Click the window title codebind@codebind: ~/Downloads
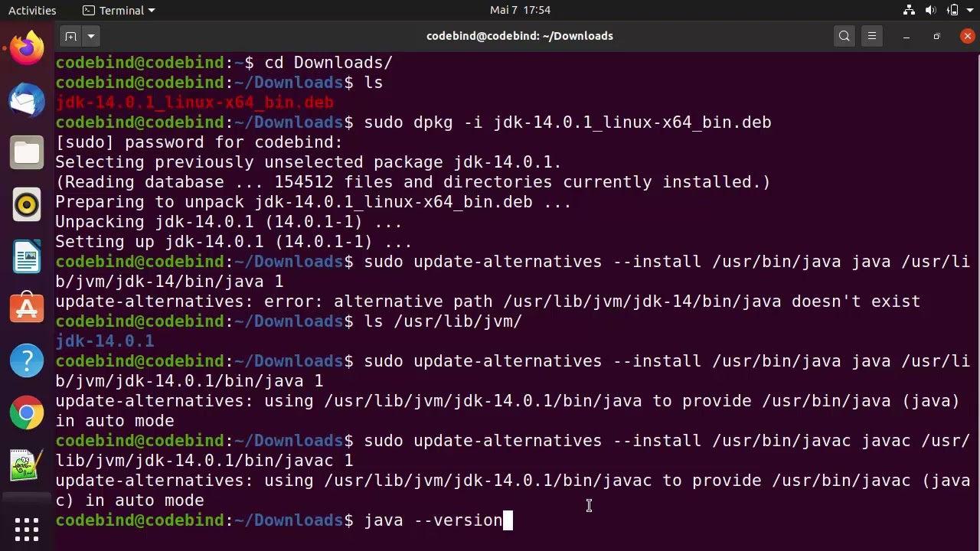Screen dimensions: 980x551 coord(520,36)
